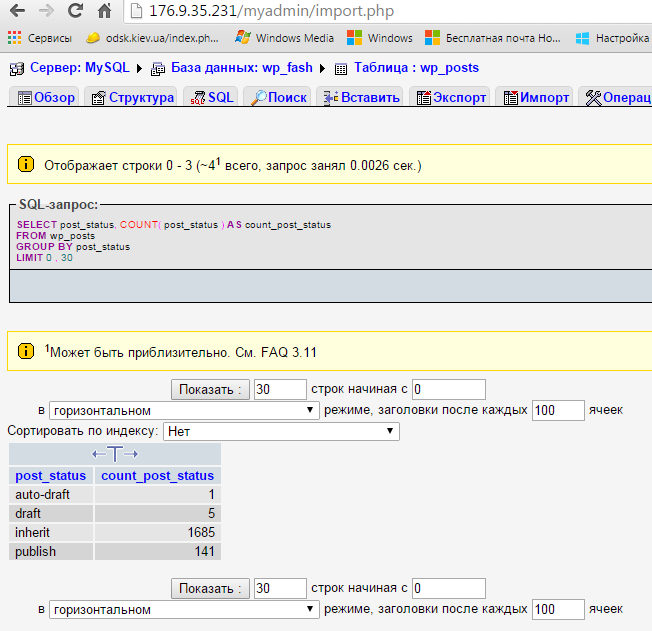Click the Таблица: wp_posts breadcrumb
The width and height of the screenshot is (652, 631).
416,67
